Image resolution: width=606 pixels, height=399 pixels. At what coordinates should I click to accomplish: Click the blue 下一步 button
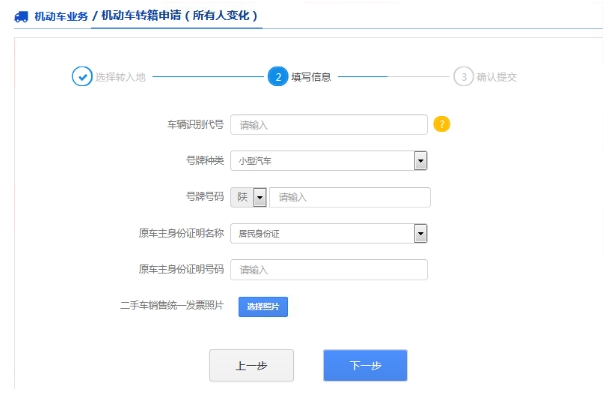coord(365,365)
